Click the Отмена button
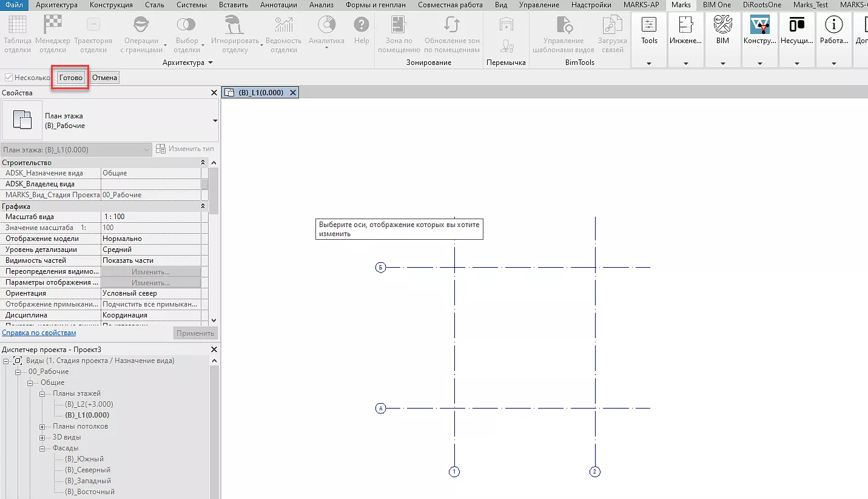 [104, 78]
